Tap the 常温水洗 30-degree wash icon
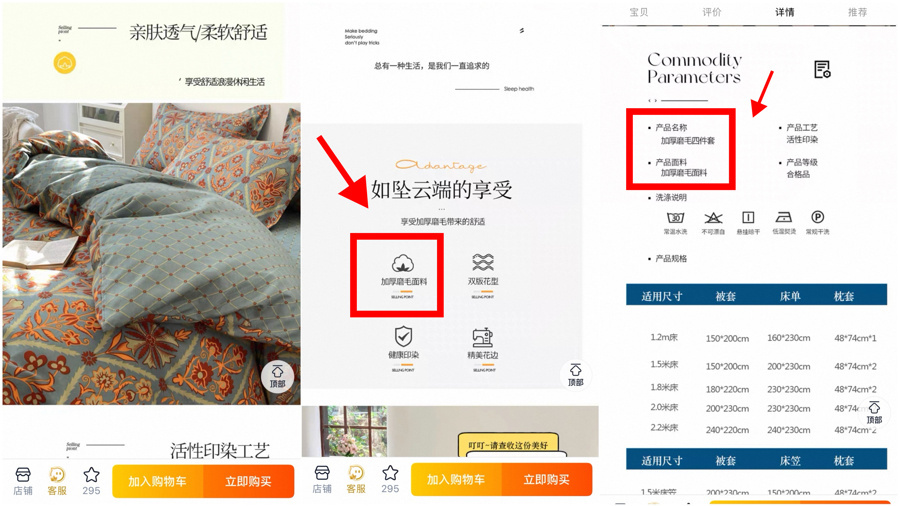This screenshot has height=506, width=900. 676,217
